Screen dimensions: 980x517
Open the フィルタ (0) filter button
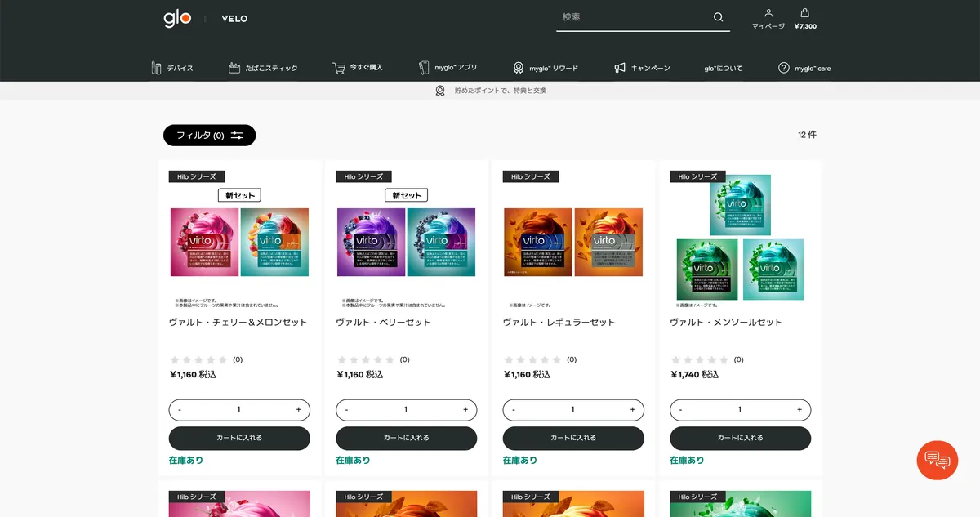209,136
